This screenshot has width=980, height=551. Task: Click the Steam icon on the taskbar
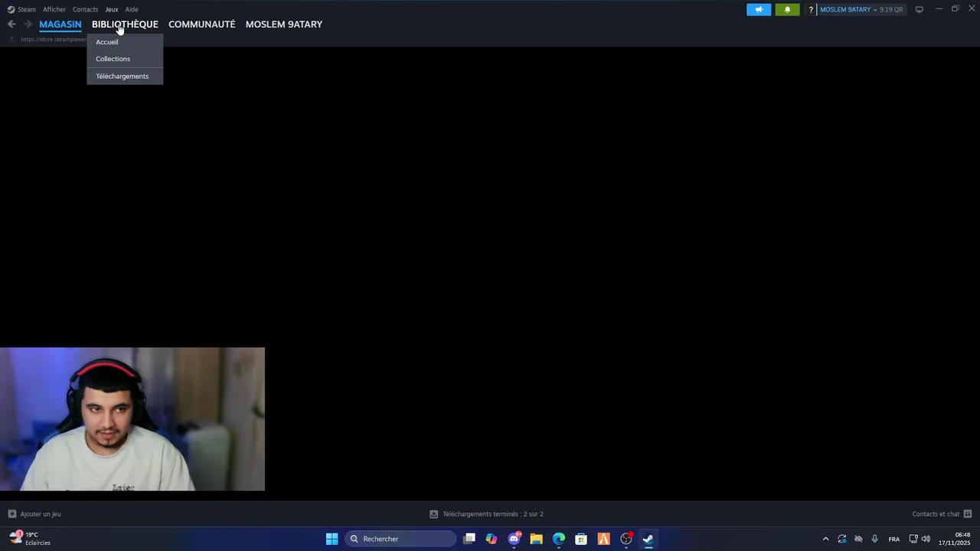click(648, 539)
